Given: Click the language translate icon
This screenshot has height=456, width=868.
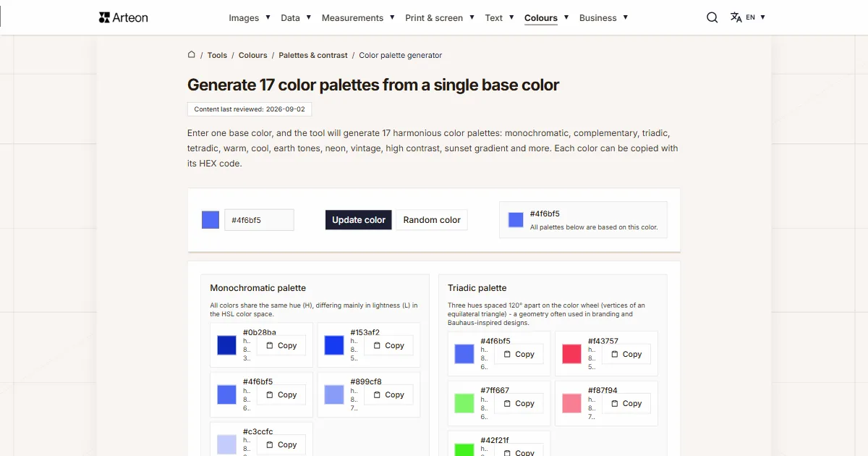Looking at the screenshot, I should pyautogui.click(x=736, y=17).
